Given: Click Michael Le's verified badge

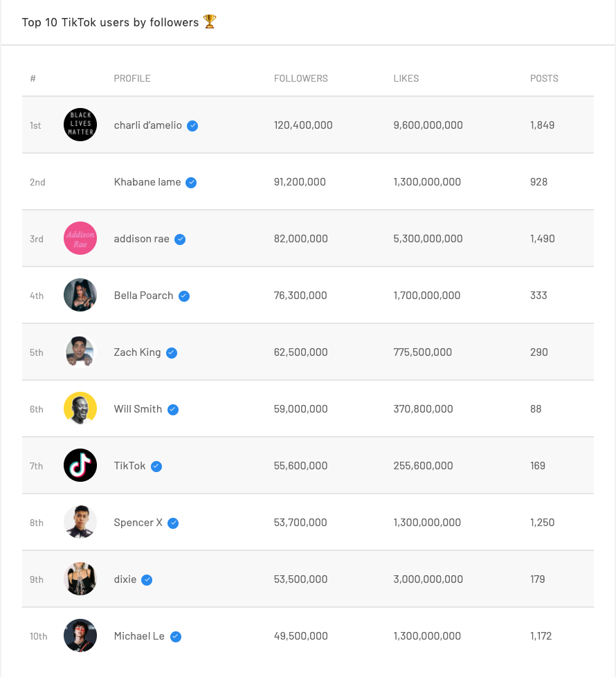Looking at the screenshot, I should 176,637.
